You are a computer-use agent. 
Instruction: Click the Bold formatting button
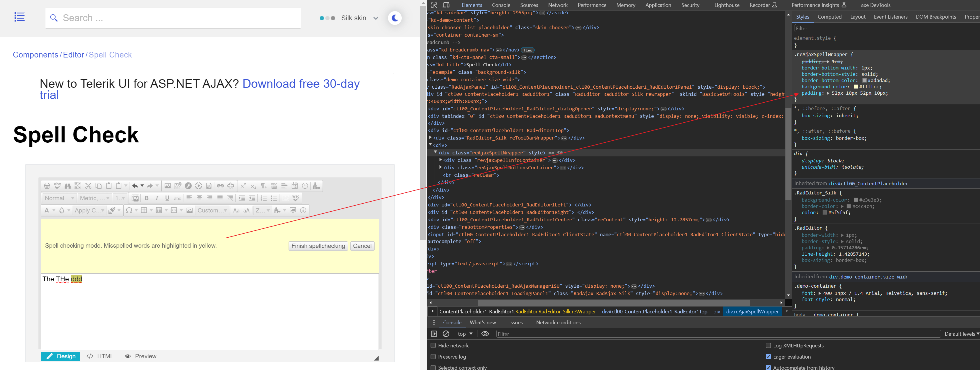[147, 198]
